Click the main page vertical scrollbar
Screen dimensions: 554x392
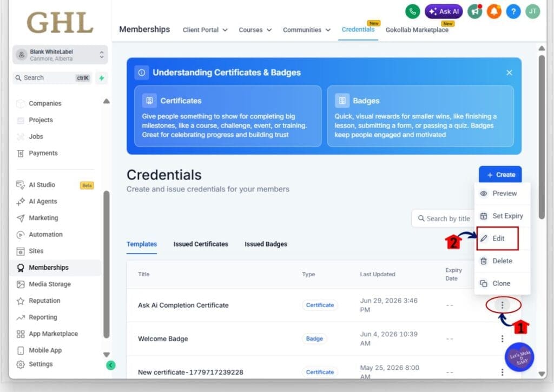pyautogui.click(x=542, y=137)
